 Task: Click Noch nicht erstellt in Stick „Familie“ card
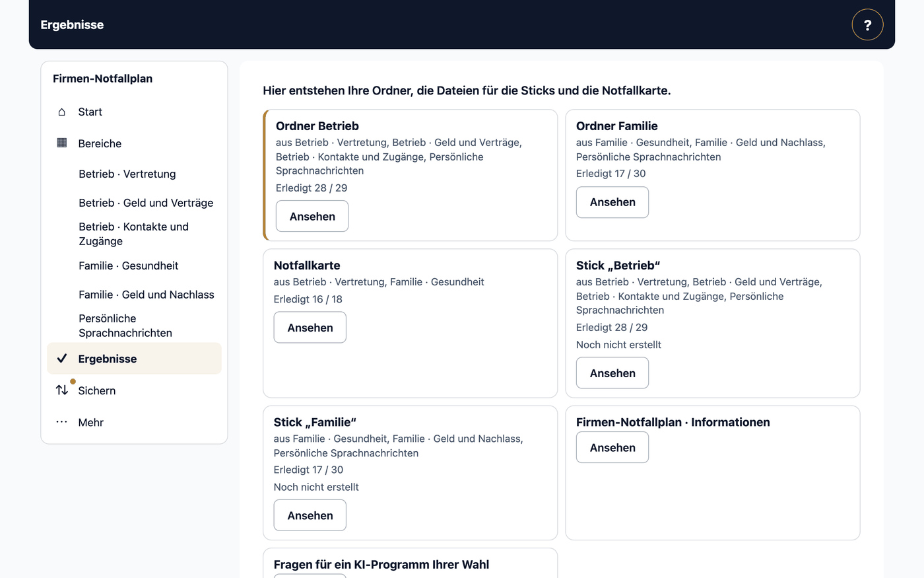[x=316, y=487]
